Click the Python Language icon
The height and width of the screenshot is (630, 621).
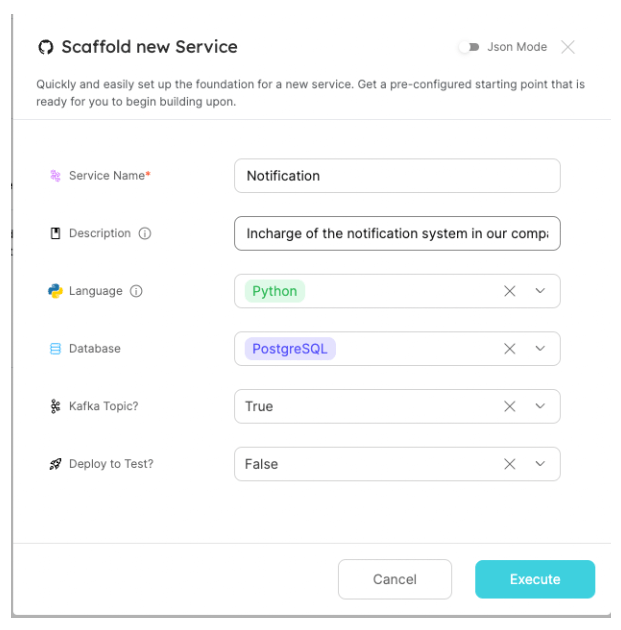click(55, 291)
